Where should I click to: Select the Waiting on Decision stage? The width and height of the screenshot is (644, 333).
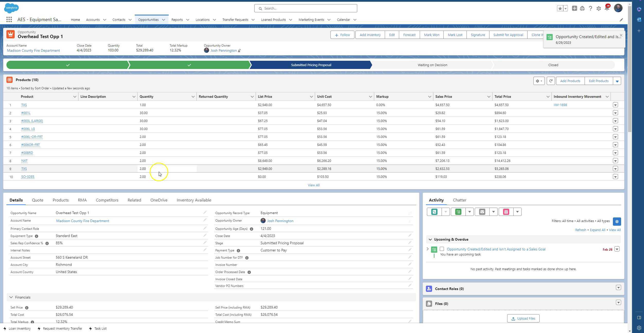coord(432,65)
